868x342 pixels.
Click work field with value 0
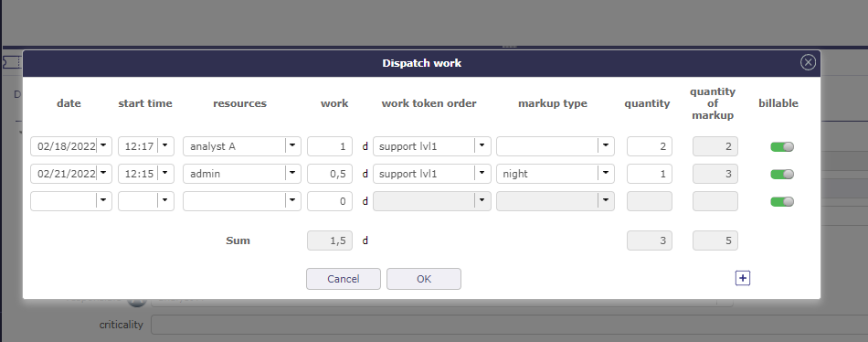pos(330,201)
